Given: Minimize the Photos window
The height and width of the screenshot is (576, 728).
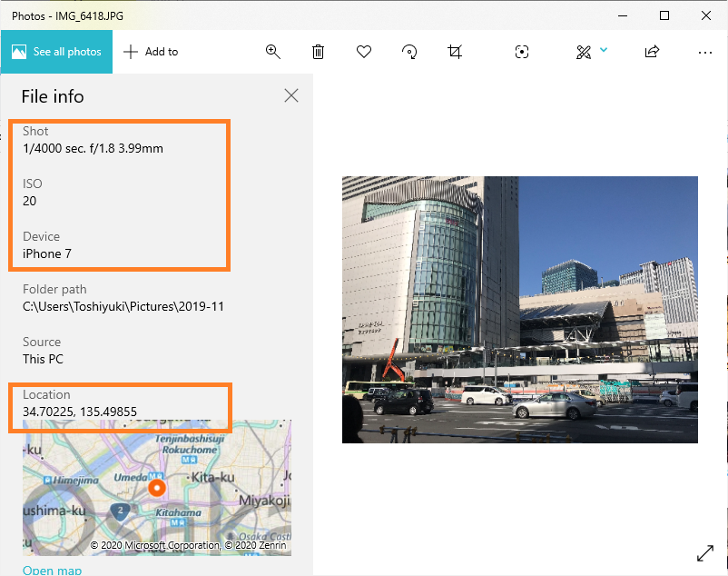Looking at the screenshot, I should point(623,15).
